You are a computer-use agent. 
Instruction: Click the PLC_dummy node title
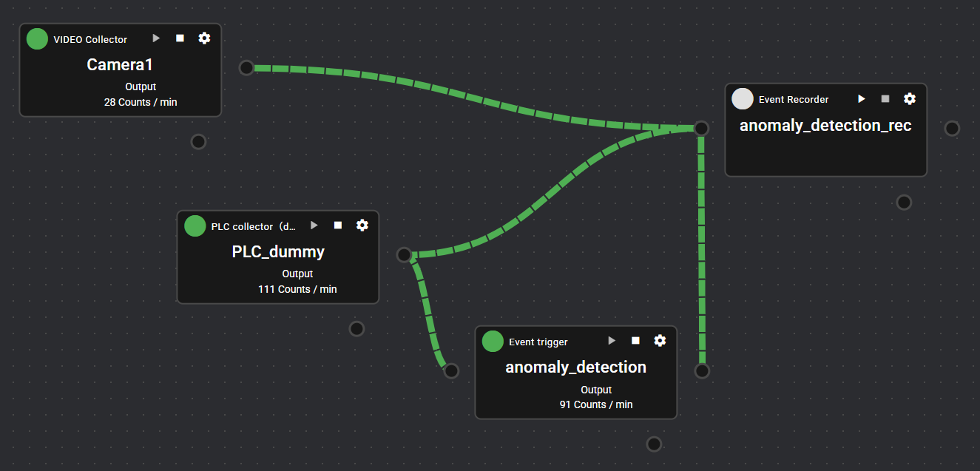pyautogui.click(x=278, y=251)
